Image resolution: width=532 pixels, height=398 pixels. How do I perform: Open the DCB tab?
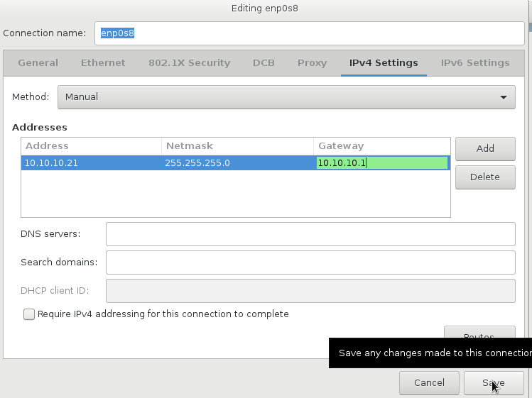coord(264,63)
